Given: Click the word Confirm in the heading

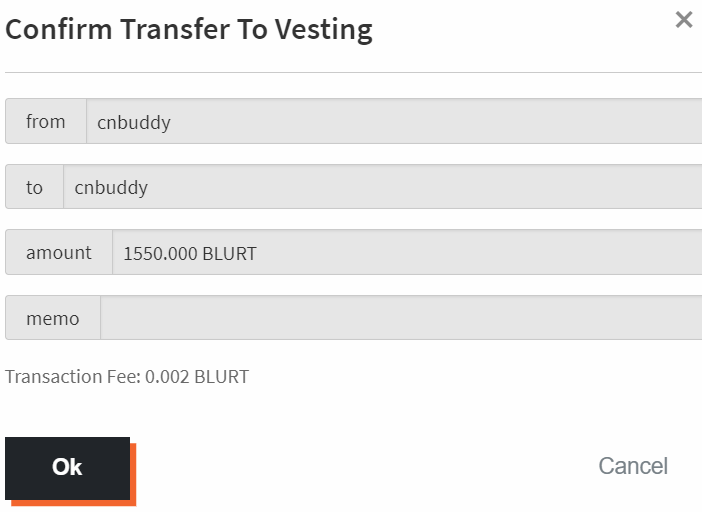Looking at the screenshot, I should [58, 29].
